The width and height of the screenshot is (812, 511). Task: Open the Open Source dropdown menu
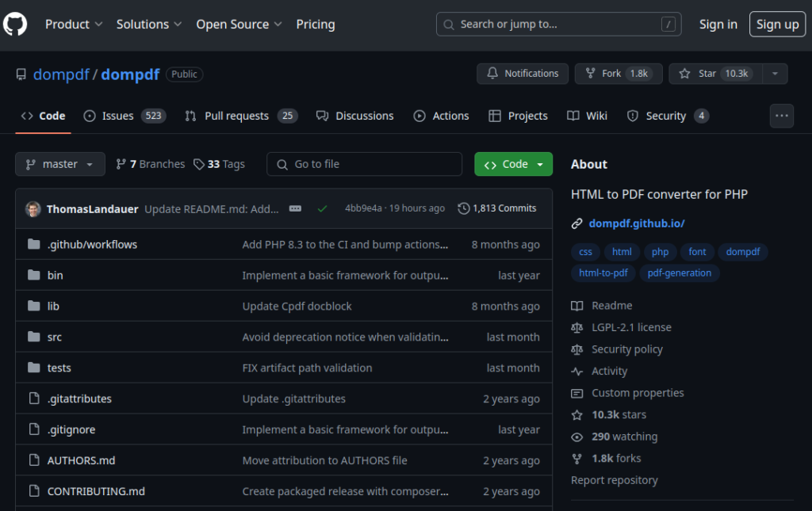(239, 25)
